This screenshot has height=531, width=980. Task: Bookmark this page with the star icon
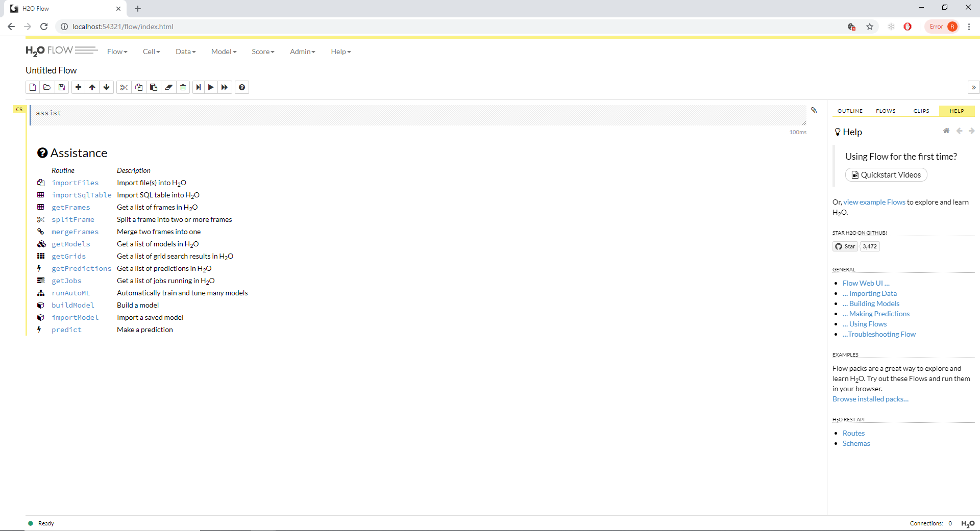tap(870, 27)
